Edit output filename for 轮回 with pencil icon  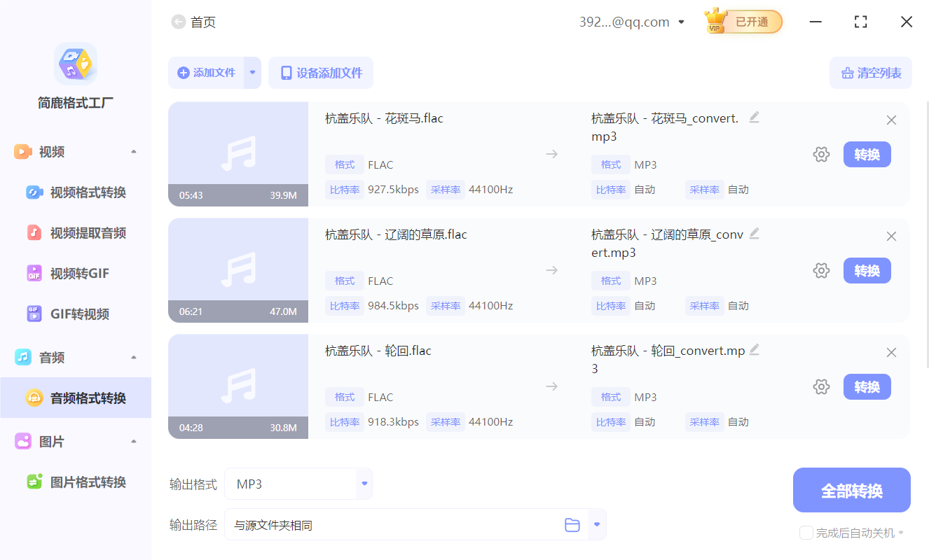click(x=754, y=349)
